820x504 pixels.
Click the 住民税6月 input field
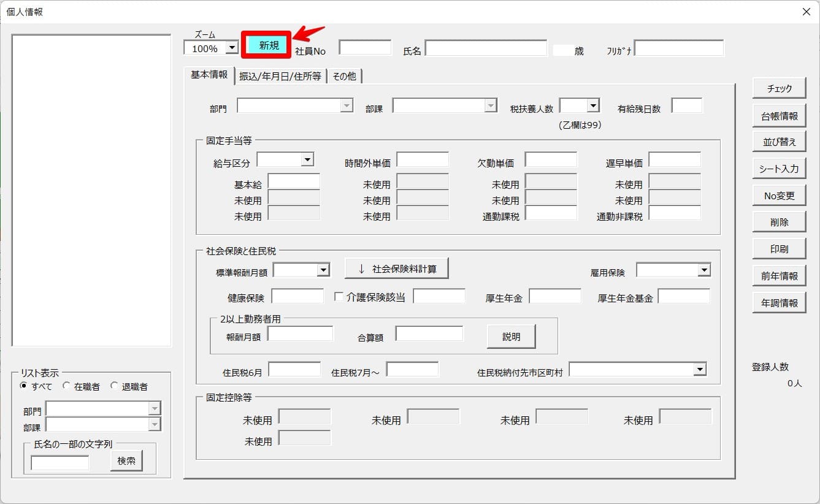click(294, 369)
